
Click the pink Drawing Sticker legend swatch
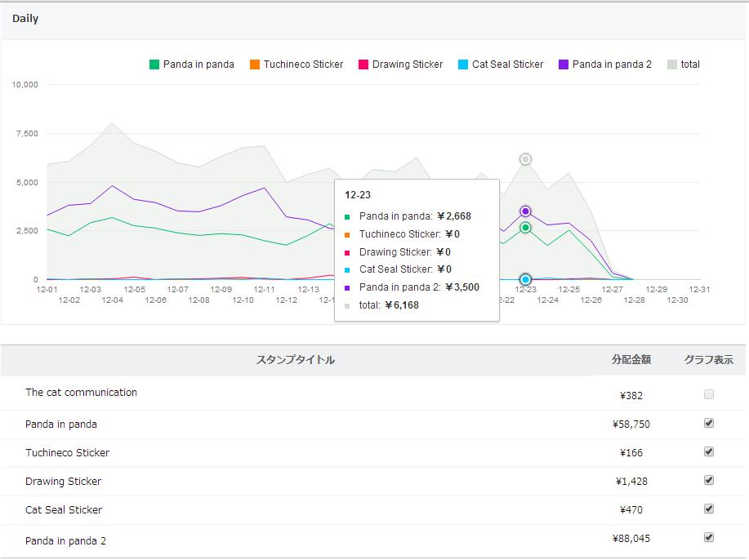(x=363, y=64)
